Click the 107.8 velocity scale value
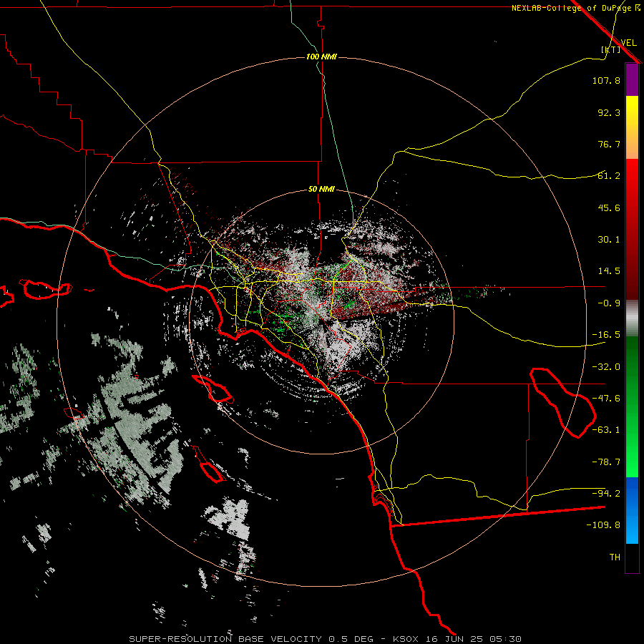Viewport: 644px width, 644px height. point(606,80)
